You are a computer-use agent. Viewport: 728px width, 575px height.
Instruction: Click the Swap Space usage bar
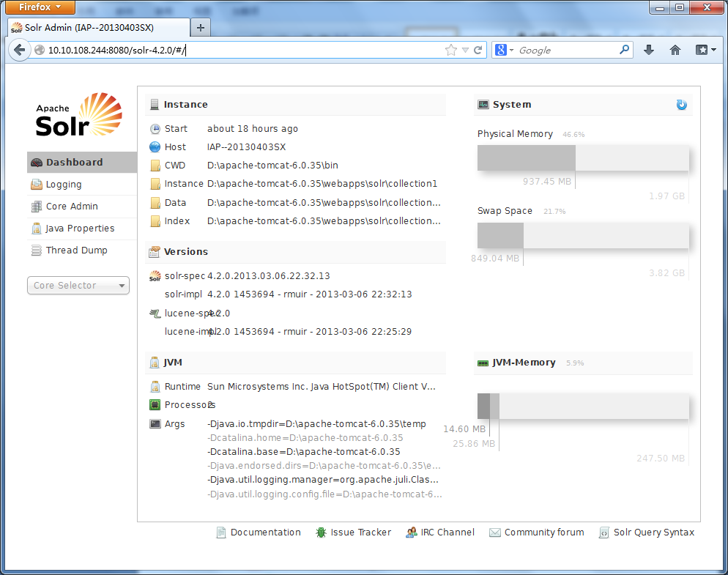(x=583, y=235)
